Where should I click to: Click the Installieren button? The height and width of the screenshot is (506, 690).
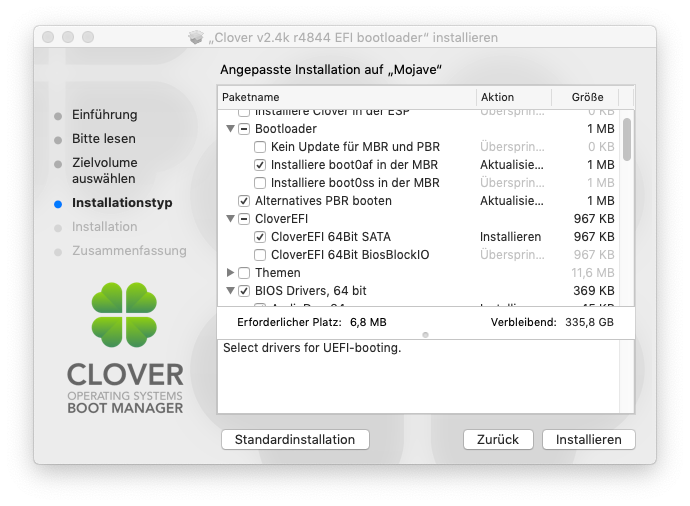589,440
